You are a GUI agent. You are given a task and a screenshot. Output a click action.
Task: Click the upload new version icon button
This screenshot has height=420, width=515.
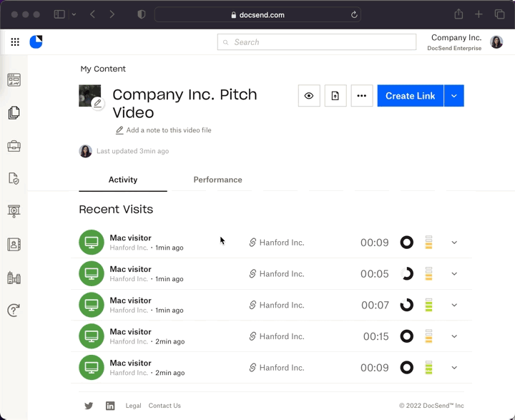(335, 96)
